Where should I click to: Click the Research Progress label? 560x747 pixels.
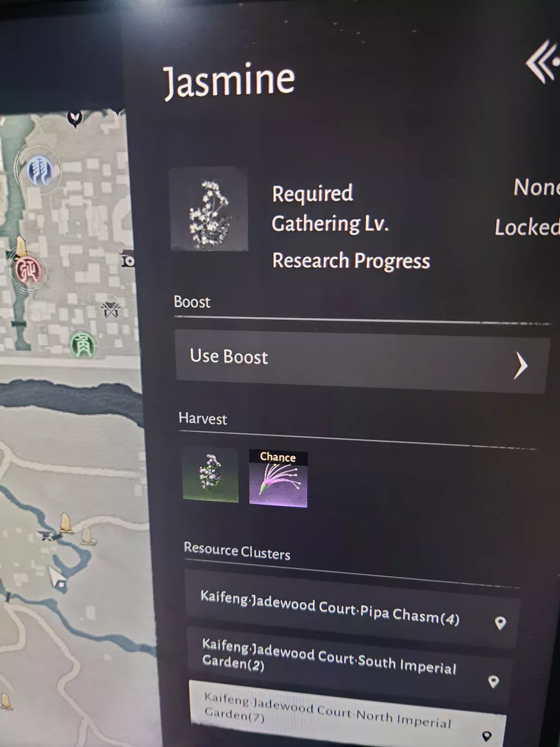(x=351, y=261)
